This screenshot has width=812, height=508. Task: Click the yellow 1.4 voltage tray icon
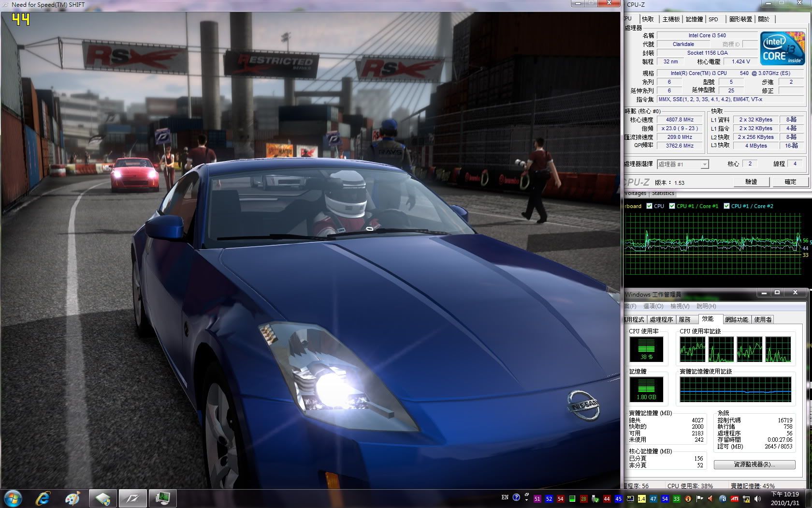coord(641,499)
